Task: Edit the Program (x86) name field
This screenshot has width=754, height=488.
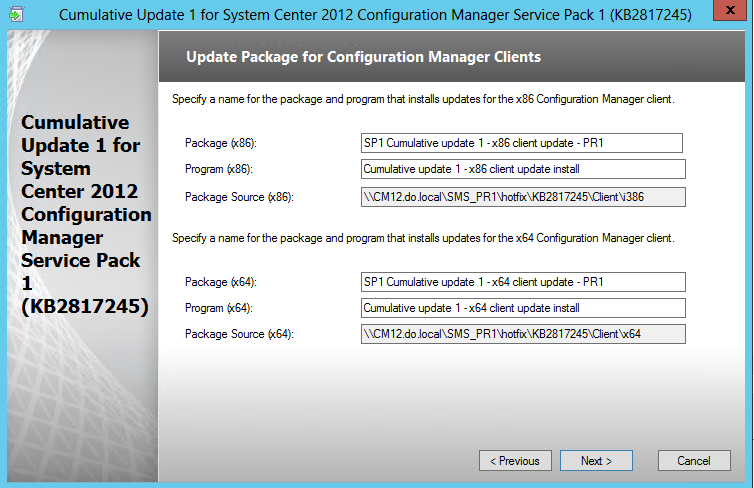Action: (x=523, y=169)
